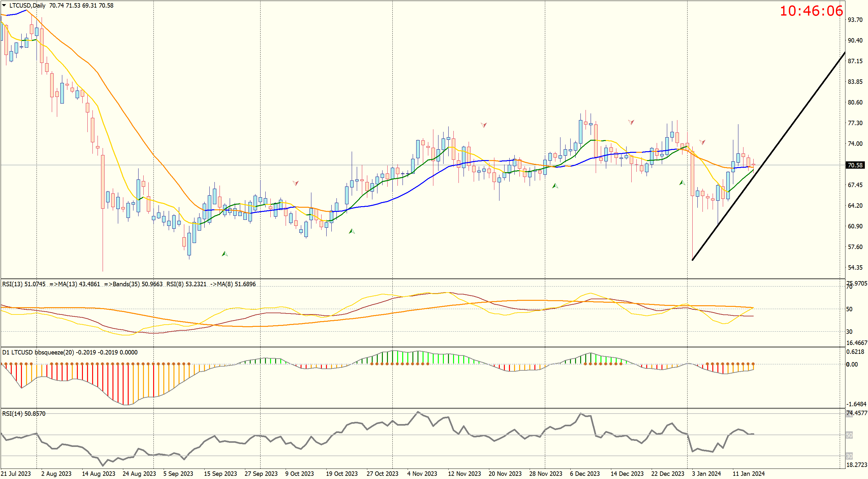Screen dimensions: 868x479
Task: Select the green up arrow near 28 Nov 2023
Action: tap(555, 186)
